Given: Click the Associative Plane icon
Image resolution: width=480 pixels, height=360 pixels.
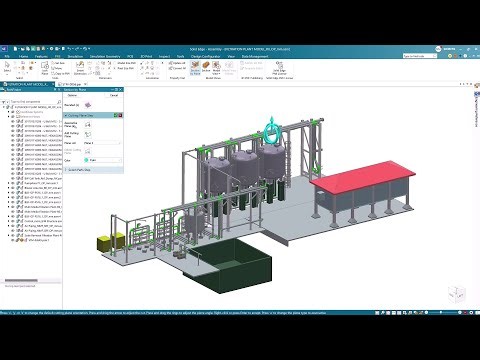Looking at the screenshot, I should click(88, 125).
